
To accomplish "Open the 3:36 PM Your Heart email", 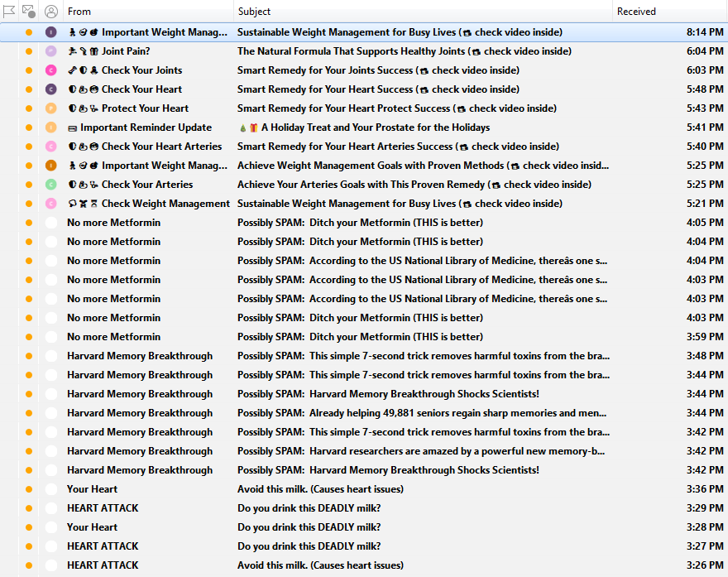I will tap(320, 489).
